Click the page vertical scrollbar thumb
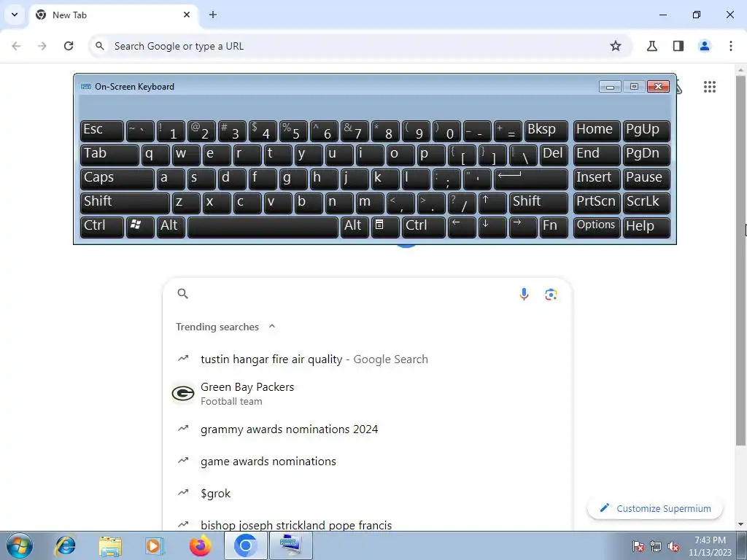Viewport: 747px width, 560px height. click(740, 260)
